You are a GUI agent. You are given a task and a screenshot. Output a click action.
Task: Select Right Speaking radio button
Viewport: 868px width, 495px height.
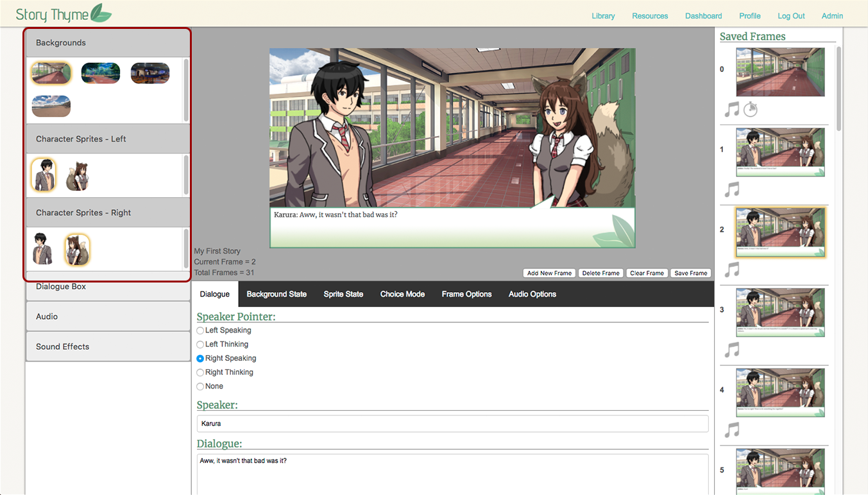click(200, 359)
